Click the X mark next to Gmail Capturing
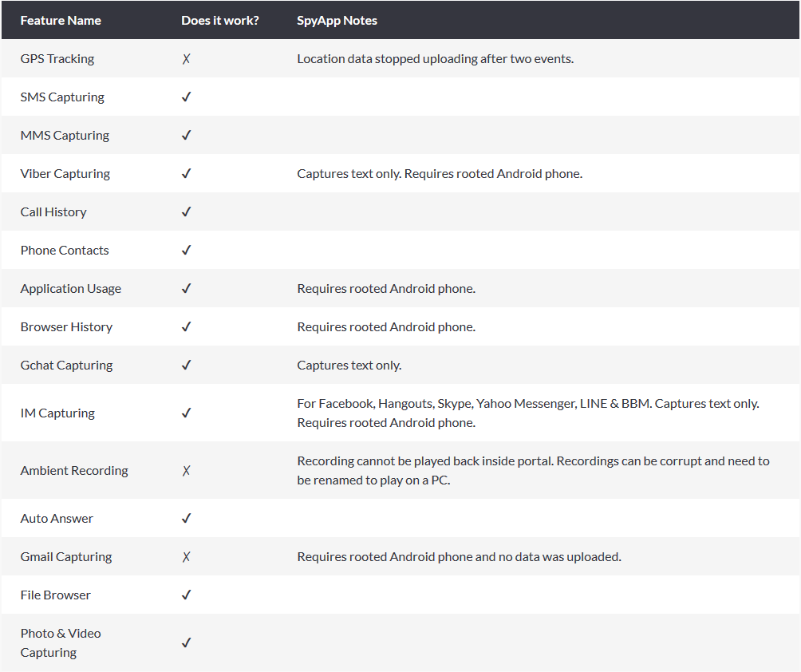This screenshot has width=801, height=672. click(186, 557)
